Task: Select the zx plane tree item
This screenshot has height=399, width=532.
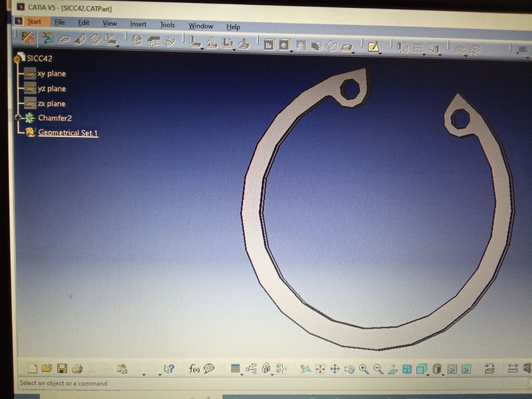Action: (52, 103)
